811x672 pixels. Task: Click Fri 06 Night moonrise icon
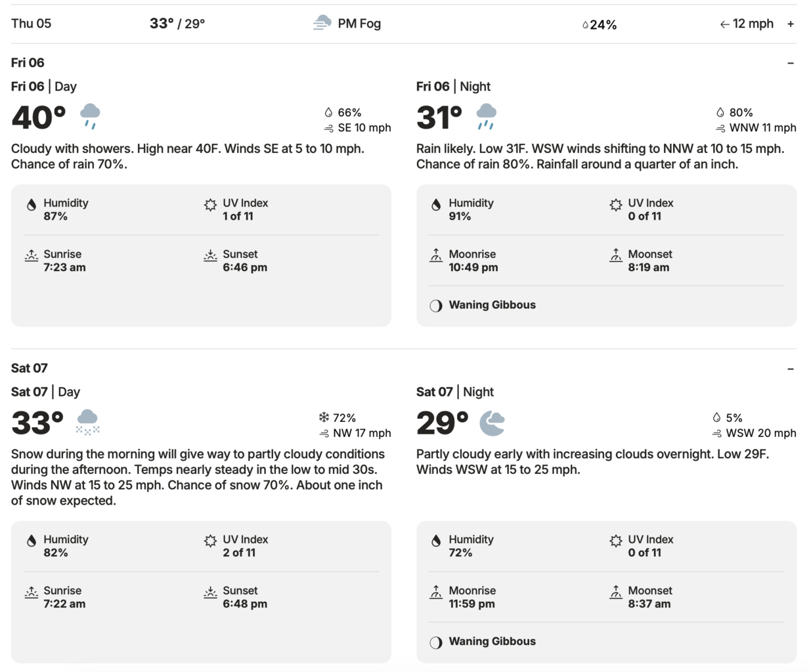pyautogui.click(x=436, y=255)
